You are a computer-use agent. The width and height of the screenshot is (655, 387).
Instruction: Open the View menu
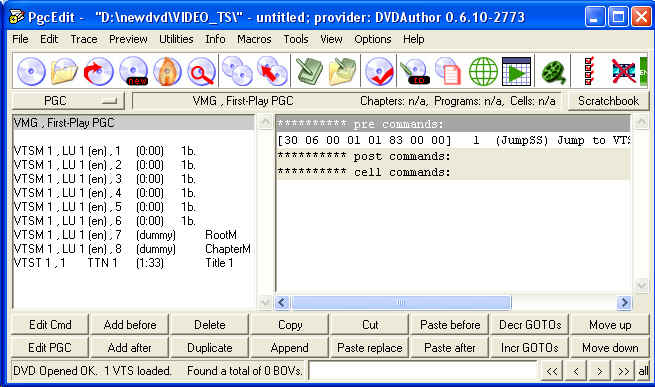(x=331, y=39)
